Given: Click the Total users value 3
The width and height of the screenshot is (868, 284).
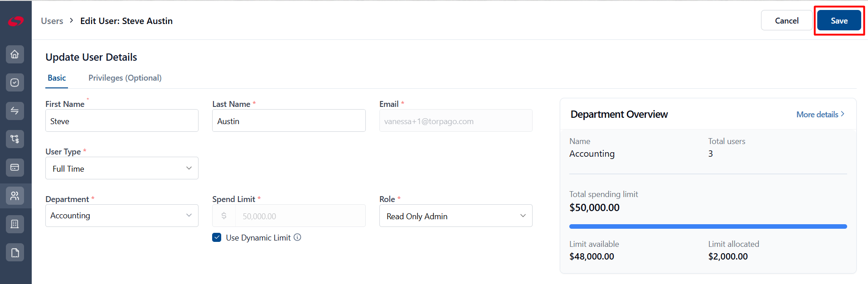Looking at the screenshot, I should (x=711, y=154).
